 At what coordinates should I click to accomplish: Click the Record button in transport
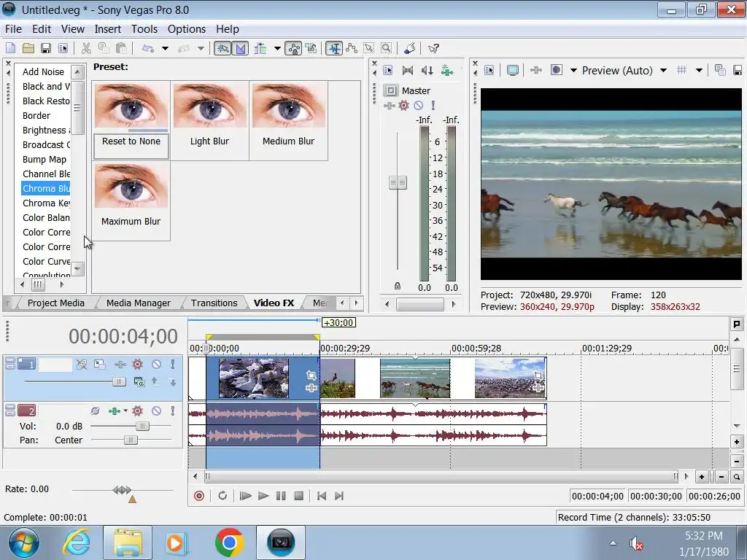coord(199,496)
